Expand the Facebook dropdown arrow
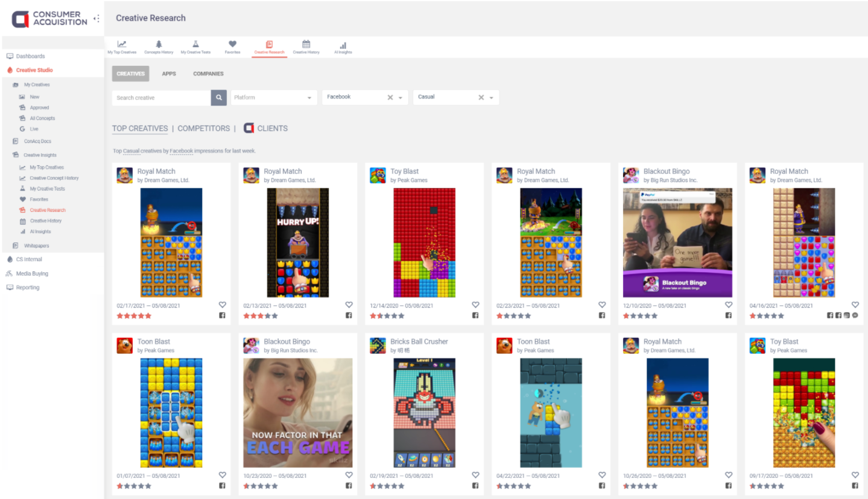 (401, 98)
